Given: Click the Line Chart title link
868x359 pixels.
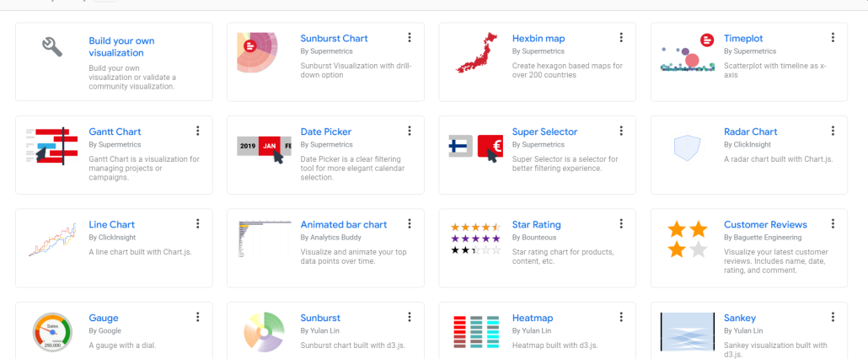Looking at the screenshot, I should coord(111,224).
